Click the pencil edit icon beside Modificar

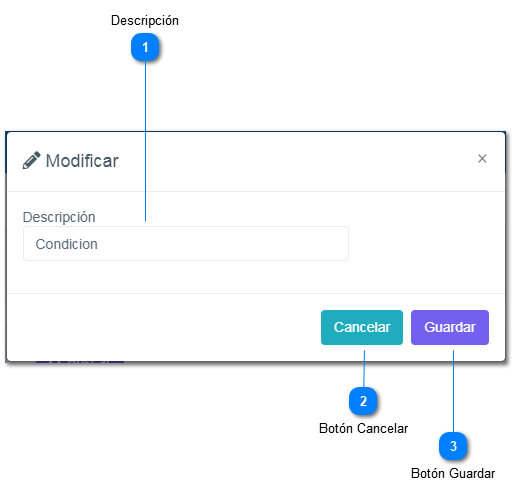tap(32, 160)
